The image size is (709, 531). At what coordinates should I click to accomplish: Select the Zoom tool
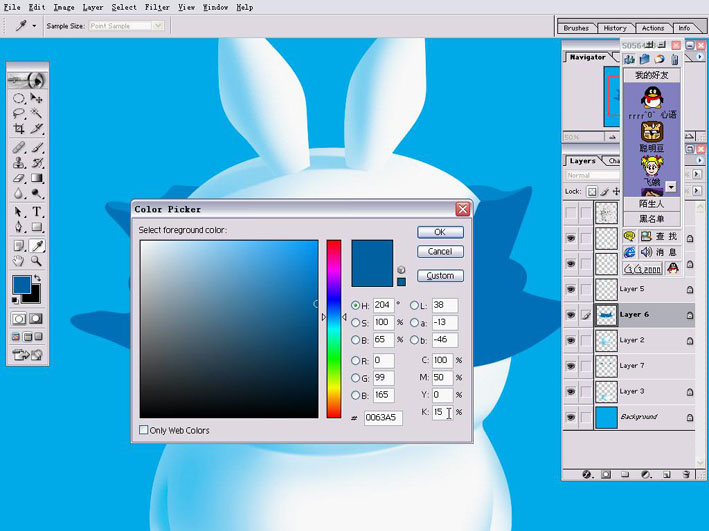(37, 261)
